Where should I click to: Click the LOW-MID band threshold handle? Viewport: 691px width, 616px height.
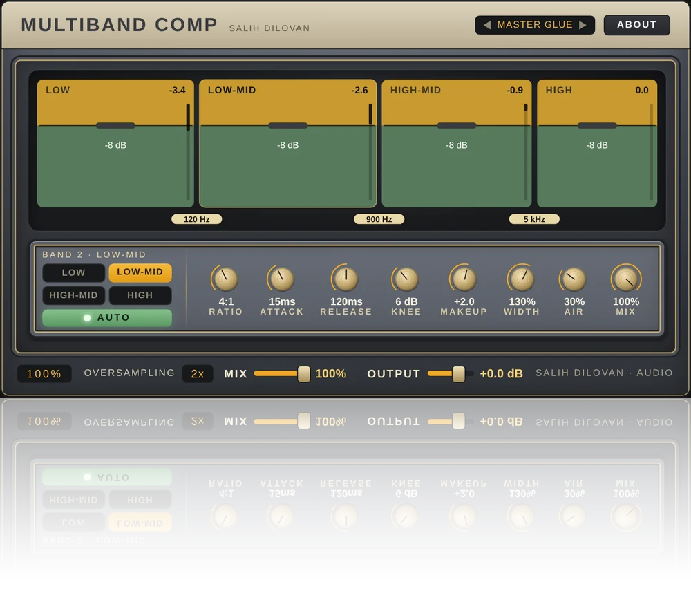click(287, 126)
